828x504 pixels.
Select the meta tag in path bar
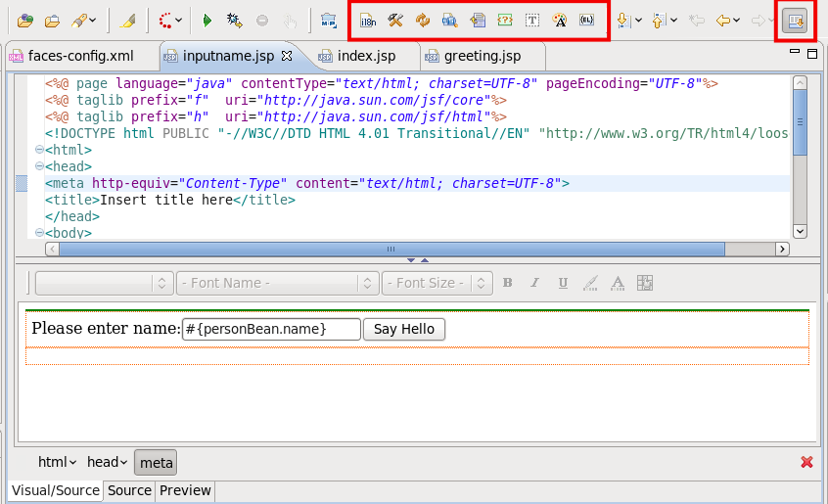(156, 462)
